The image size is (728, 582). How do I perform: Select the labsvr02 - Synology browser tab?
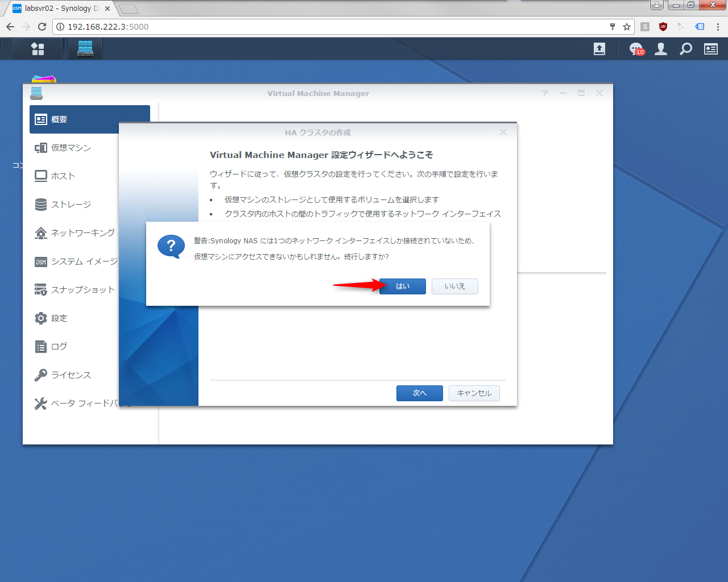(59, 9)
